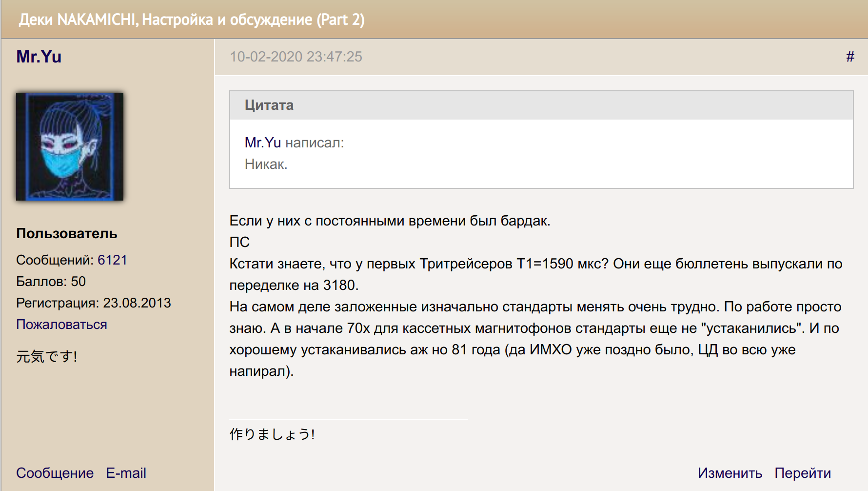Click the post line starting with Кстати знаете

(x=535, y=264)
